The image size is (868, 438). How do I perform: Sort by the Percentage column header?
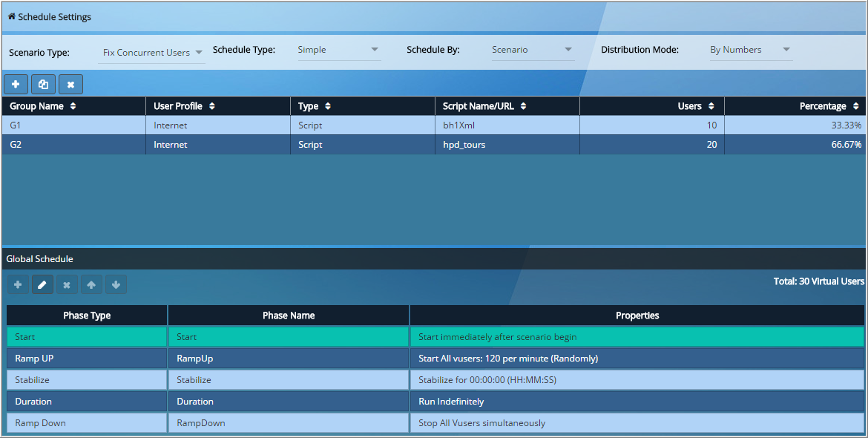[x=829, y=106]
